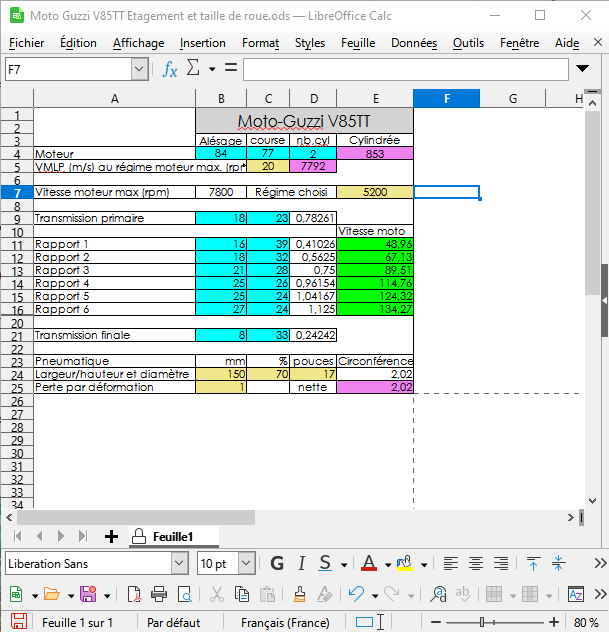Viewport: 609px width, 632px height.
Task: Open underline style dropdown arrow
Action: tap(344, 565)
